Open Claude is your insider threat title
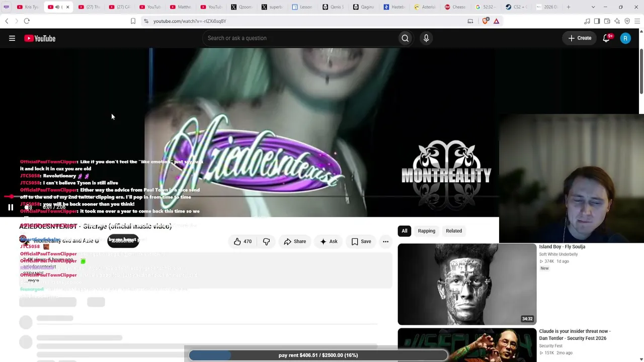This screenshot has height=362, width=644. point(575,335)
